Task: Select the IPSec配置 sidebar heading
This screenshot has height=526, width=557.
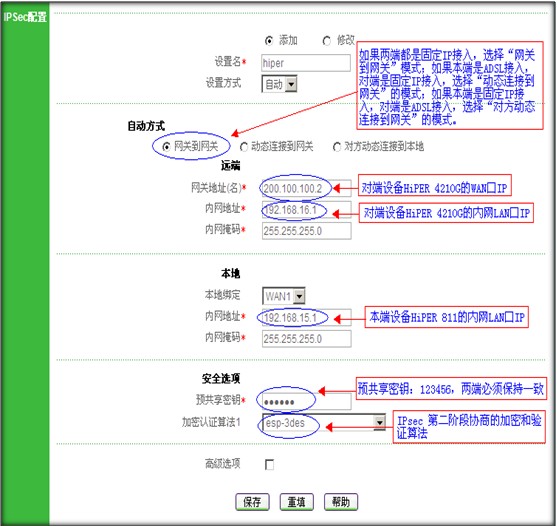Action: pyautogui.click(x=25, y=17)
